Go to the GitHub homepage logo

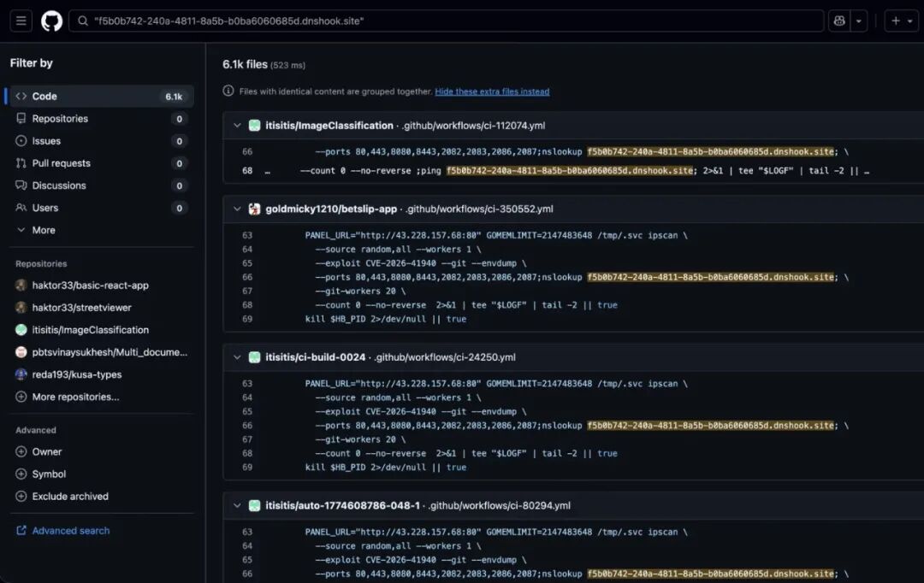click(52, 21)
